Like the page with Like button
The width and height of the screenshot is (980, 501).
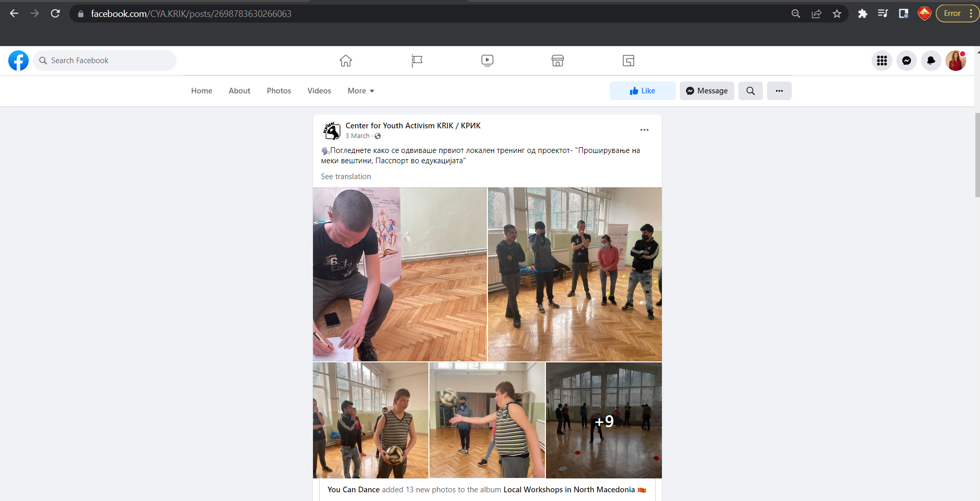642,91
